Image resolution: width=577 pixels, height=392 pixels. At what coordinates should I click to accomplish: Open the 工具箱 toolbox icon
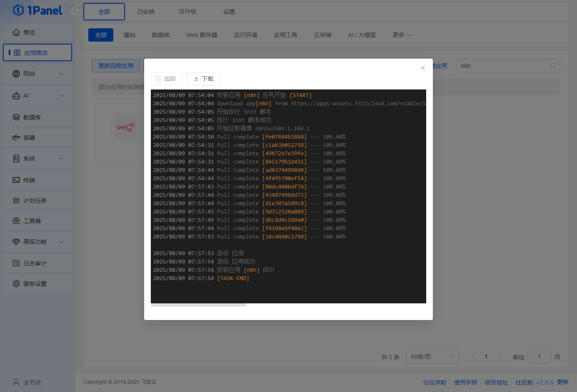(16, 221)
